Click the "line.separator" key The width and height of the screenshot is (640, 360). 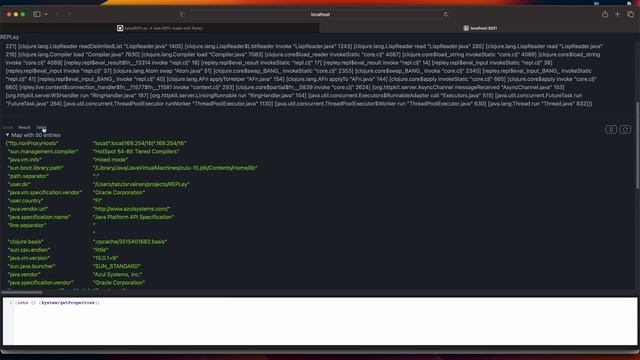pyautogui.click(x=27, y=225)
